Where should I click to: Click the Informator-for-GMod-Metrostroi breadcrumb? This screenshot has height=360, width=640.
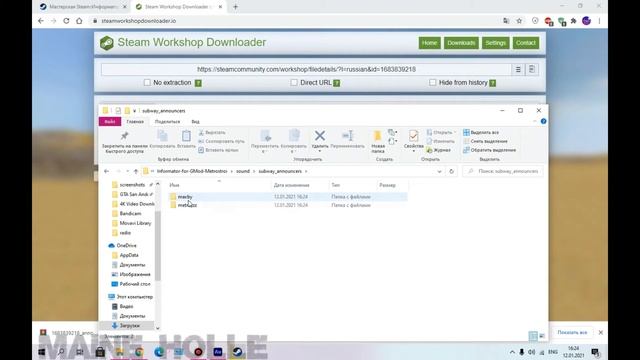pyautogui.click(x=192, y=171)
